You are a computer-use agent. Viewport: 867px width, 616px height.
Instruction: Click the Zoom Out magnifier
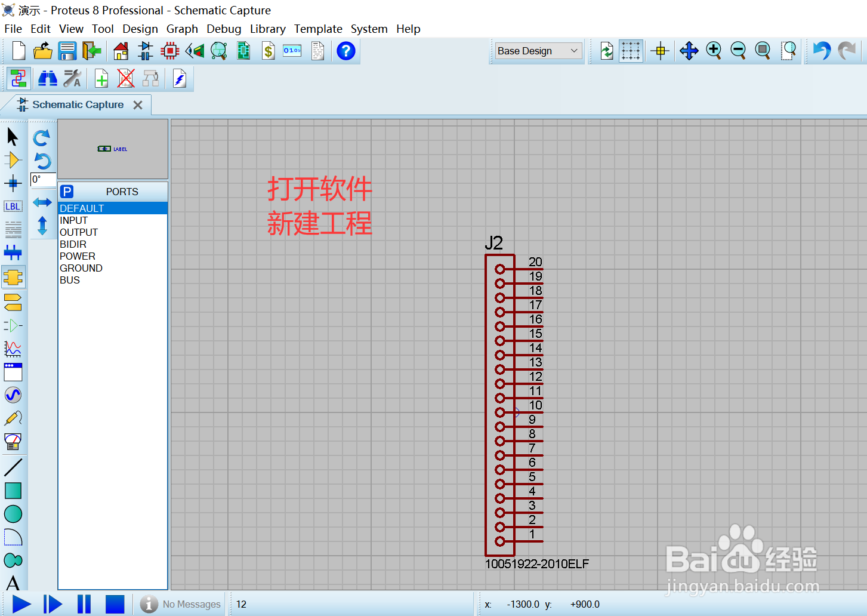click(x=738, y=51)
